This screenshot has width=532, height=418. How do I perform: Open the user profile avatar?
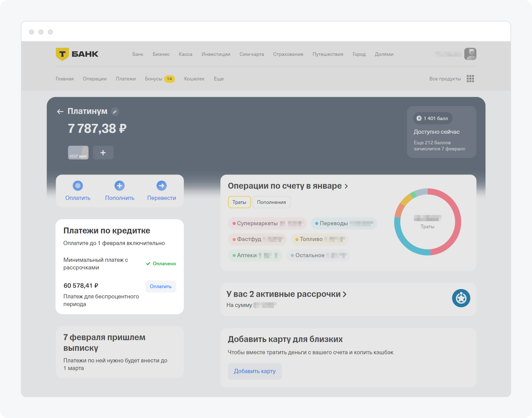(x=470, y=54)
